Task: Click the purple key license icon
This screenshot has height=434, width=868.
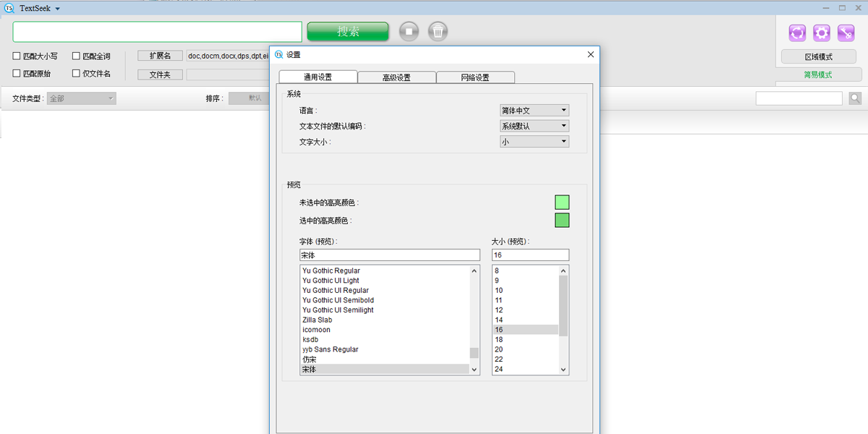Action: (846, 33)
